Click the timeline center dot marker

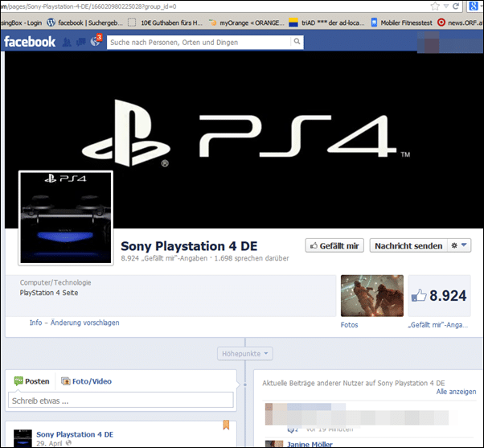click(245, 384)
